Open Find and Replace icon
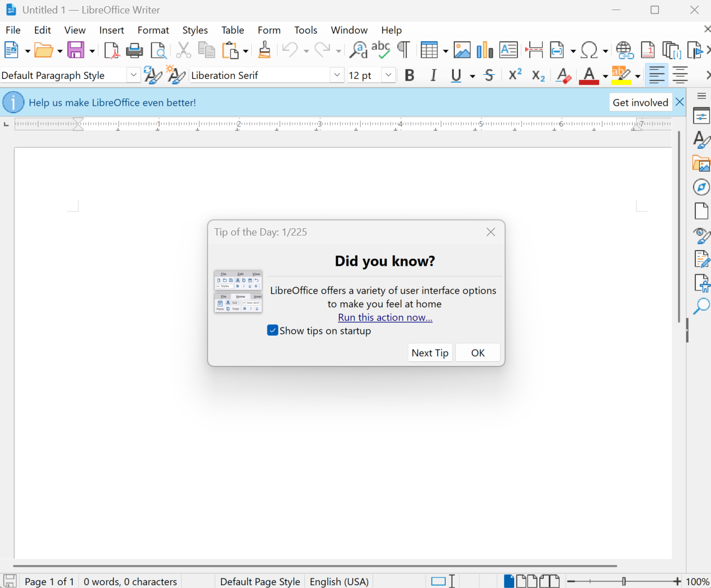The image size is (711, 588). pos(358,50)
